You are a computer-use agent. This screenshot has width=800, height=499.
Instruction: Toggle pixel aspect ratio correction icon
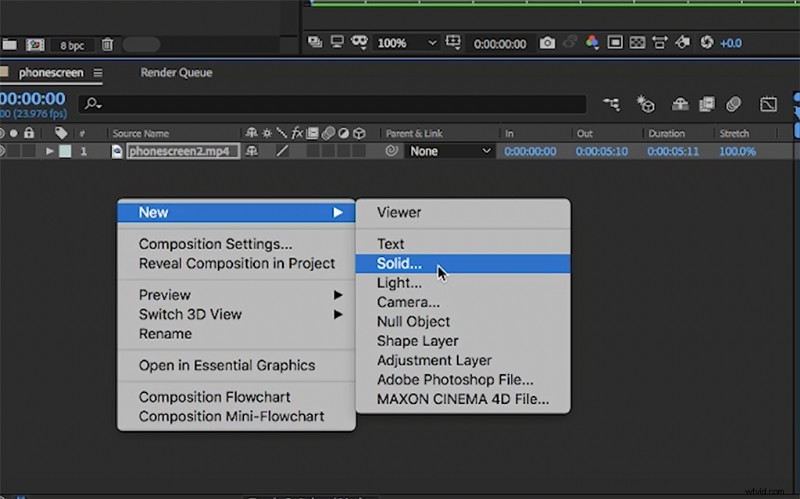click(660, 42)
